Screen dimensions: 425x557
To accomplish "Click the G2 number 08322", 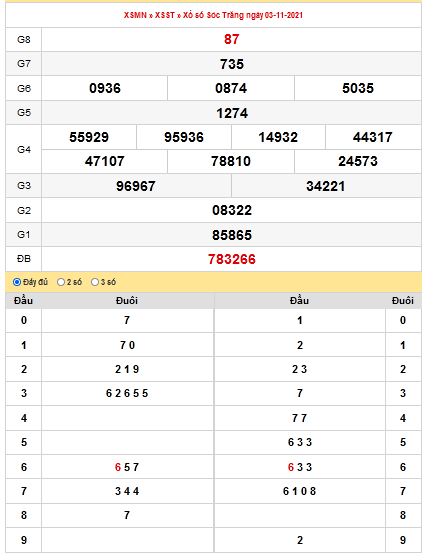I will tap(232, 211).
